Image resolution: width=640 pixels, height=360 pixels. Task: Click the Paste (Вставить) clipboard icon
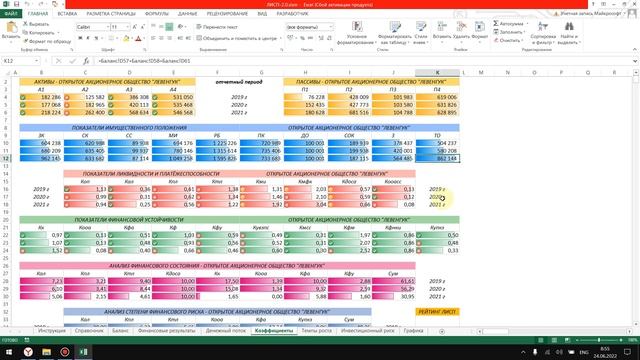coord(11,28)
